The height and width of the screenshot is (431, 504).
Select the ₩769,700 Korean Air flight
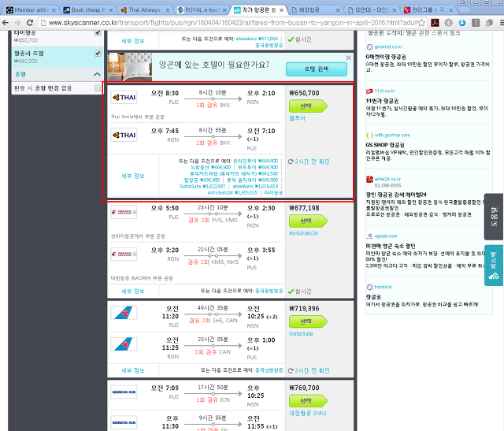tap(308, 401)
